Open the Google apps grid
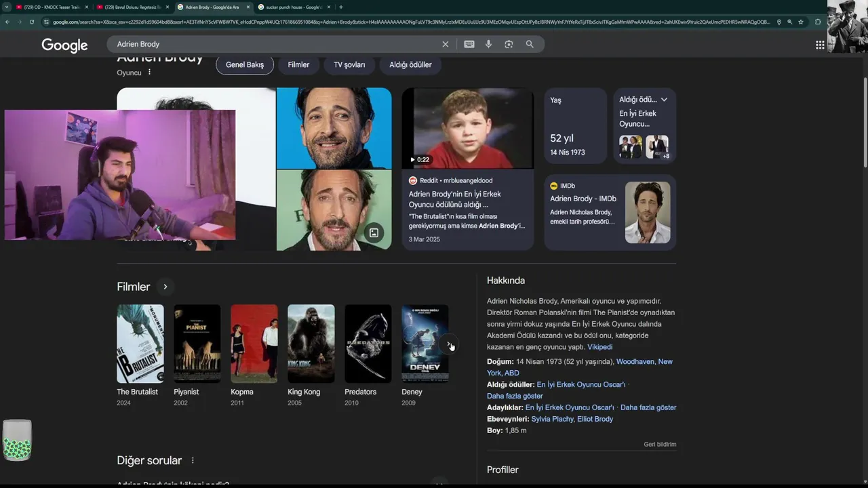Viewport: 868px width, 488px height. (820, 45)
